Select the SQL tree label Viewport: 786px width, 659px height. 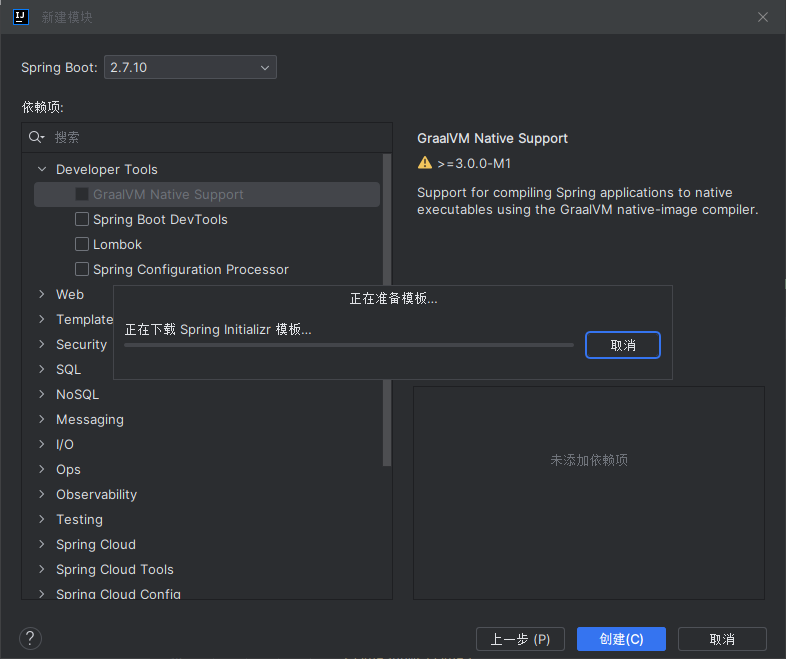point(68,369)
